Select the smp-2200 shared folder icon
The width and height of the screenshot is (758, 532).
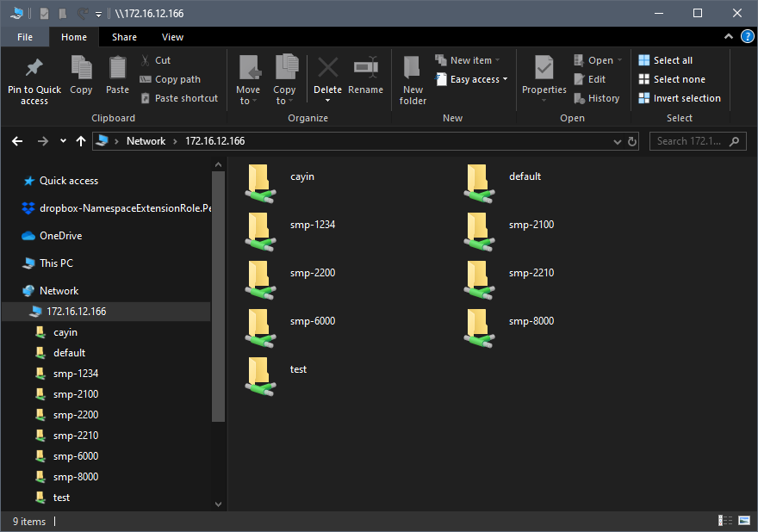coord(260,280)
